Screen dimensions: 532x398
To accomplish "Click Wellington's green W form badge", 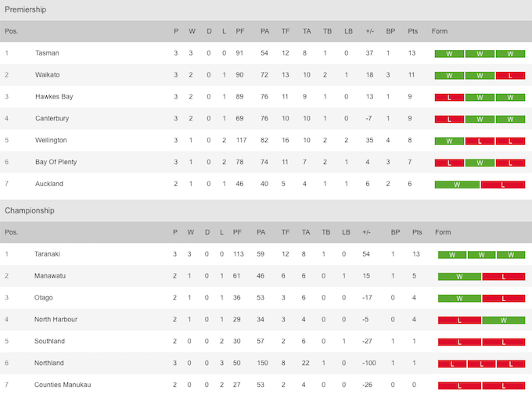I will coord(449,141).
